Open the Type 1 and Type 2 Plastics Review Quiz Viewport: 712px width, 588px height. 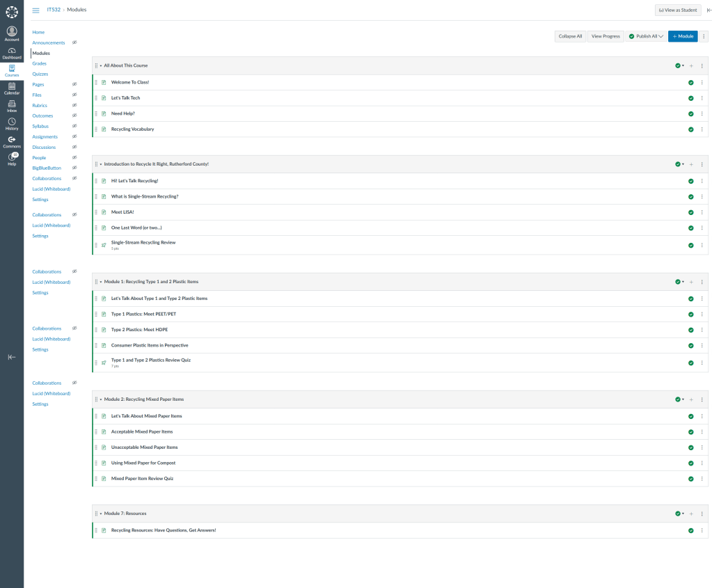point(150,360)
